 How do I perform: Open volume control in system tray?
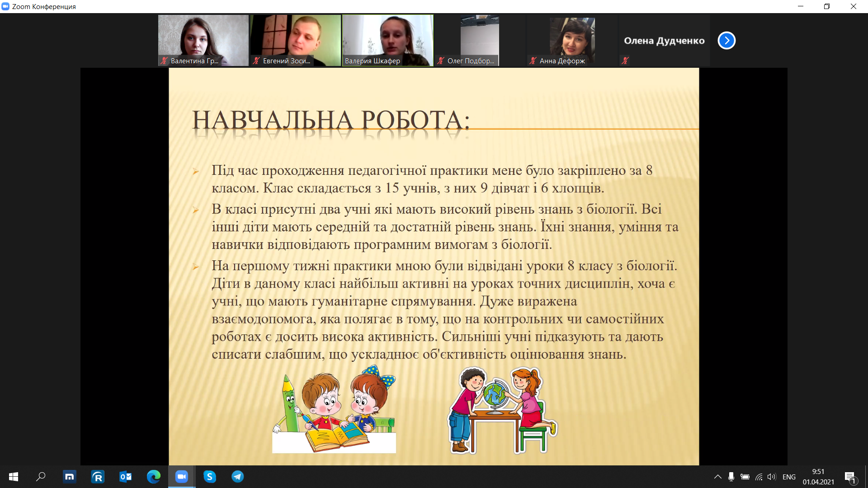click(772, 477)
